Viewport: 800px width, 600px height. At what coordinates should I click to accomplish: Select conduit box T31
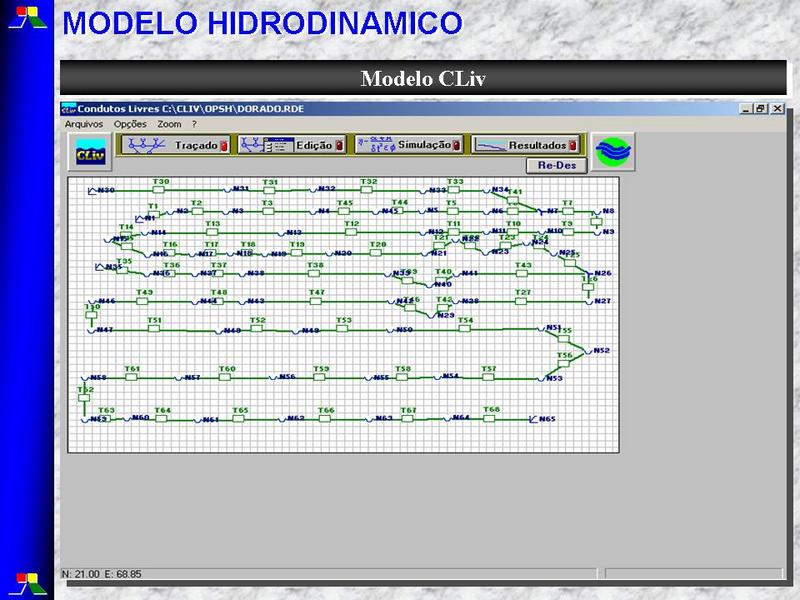(269, 190)
